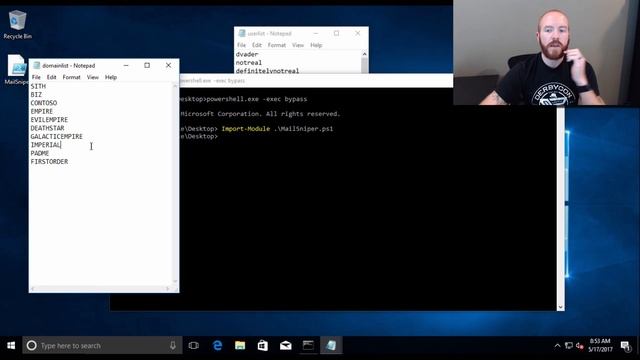Switch to the command prompt taskbar icon
640x360 pixels.
308,346
